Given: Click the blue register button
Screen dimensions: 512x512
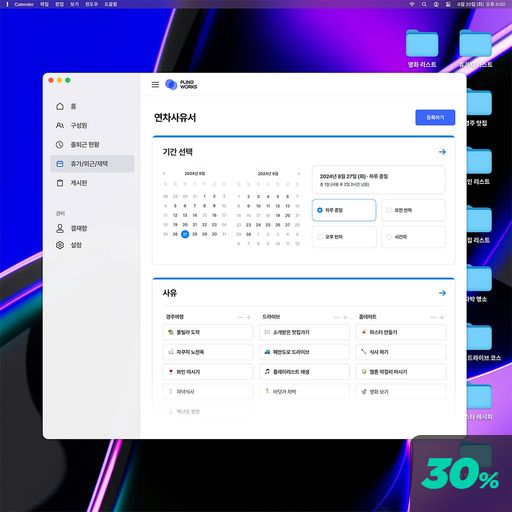Looking at the screenshot, I should click(x=435, y=117).
